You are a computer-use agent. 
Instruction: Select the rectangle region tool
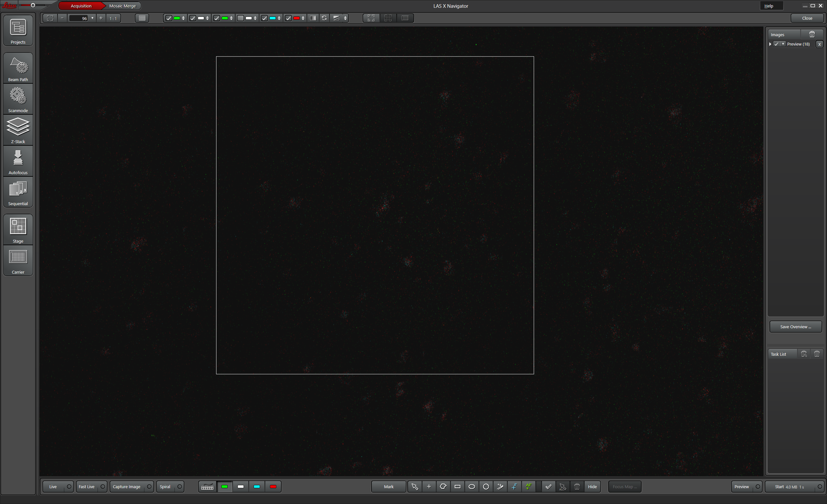(x=457, y=487)
